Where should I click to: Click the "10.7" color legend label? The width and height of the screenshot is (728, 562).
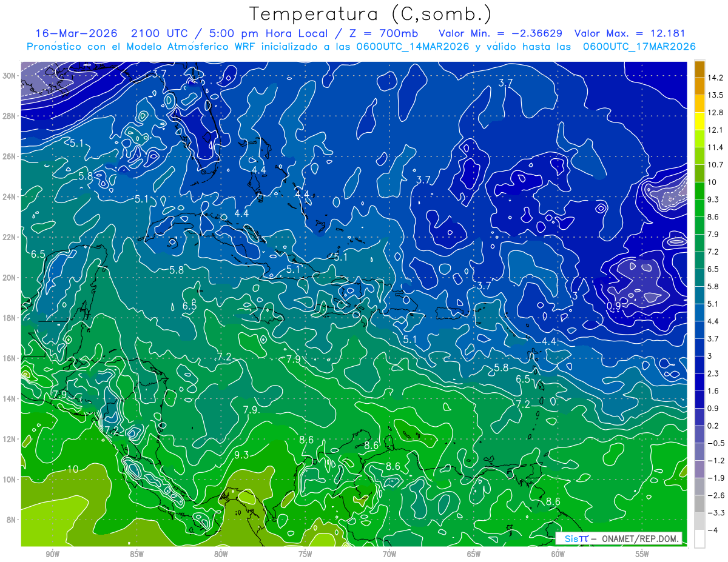click(x=715, y=165)
